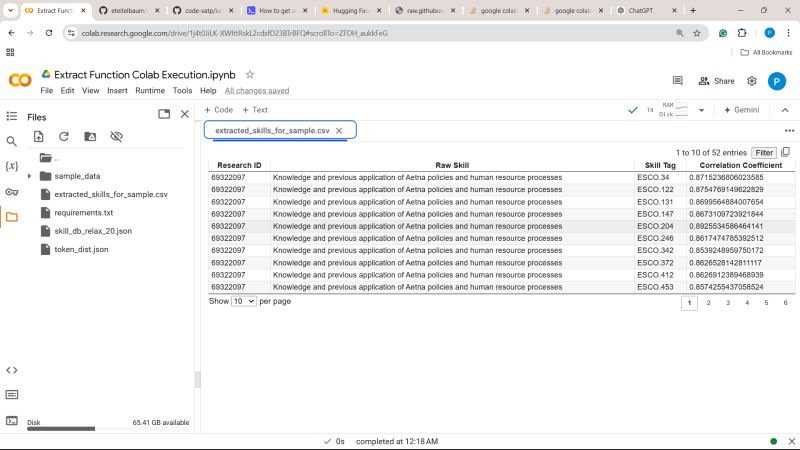Screen dimensions: 800x450
Task: Open the browser tab search dropdown
Action: pyautogui.click(x=10, y=10)
